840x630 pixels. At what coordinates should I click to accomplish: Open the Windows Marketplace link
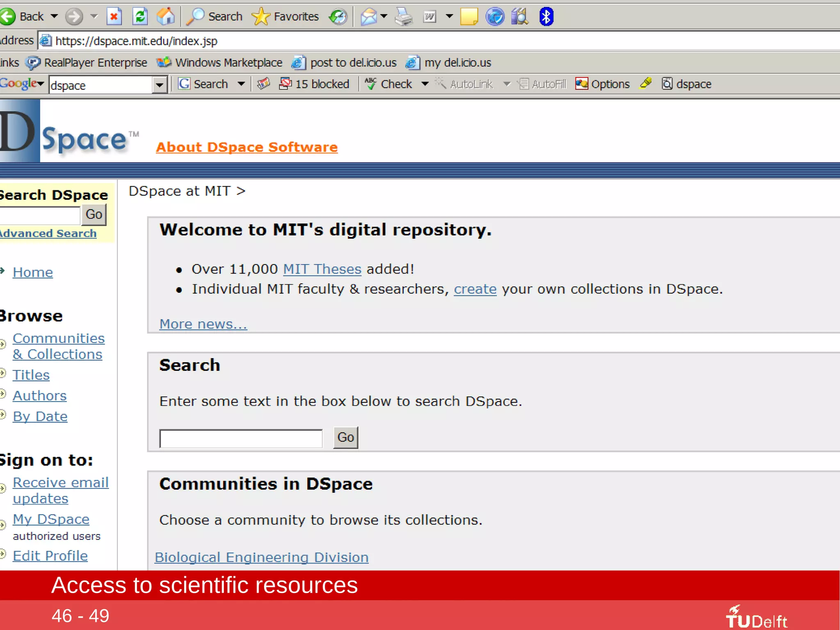click(219, 63)
